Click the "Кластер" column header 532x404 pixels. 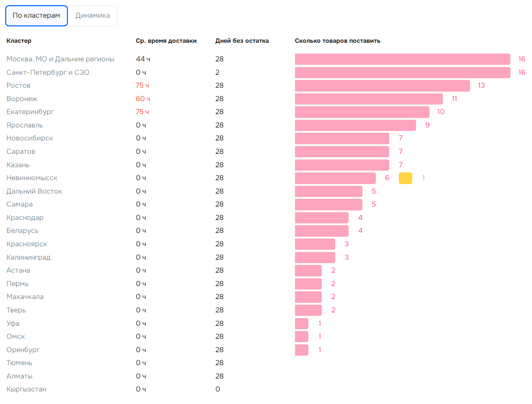point(19,41)
